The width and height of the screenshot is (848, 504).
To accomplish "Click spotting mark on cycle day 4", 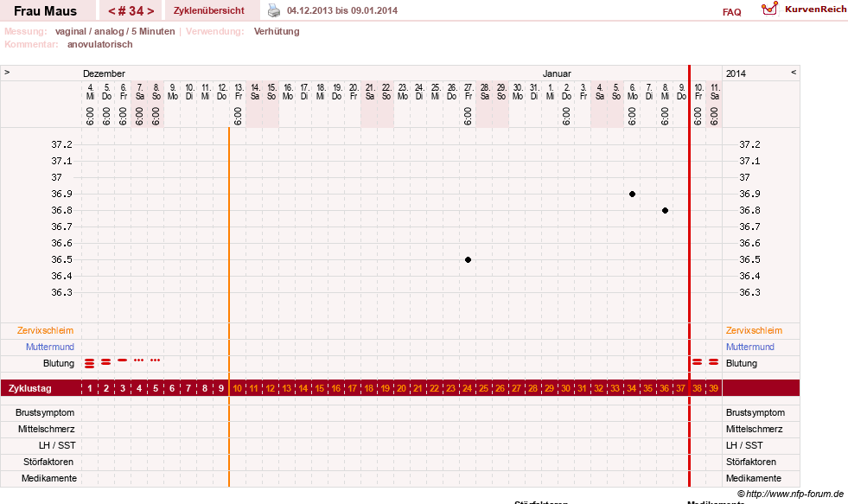I will click(139, 360).
